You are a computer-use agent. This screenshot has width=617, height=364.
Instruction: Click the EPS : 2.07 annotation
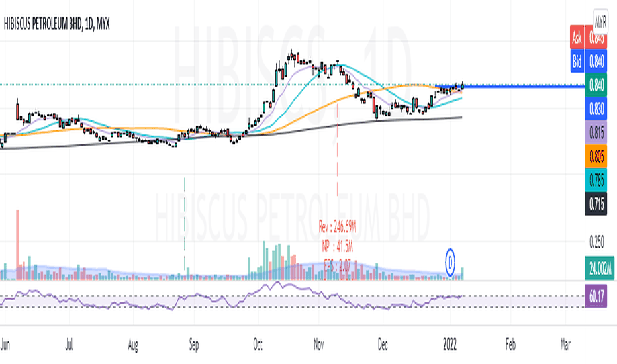pos(337,265)
